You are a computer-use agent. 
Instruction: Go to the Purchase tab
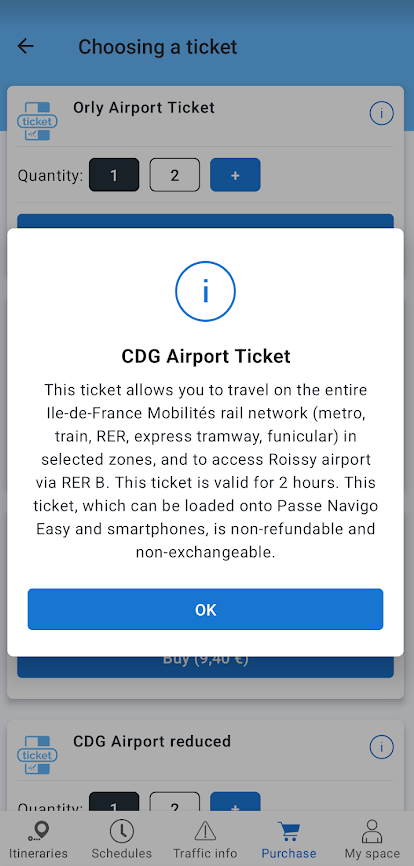(x=289, y=839)
